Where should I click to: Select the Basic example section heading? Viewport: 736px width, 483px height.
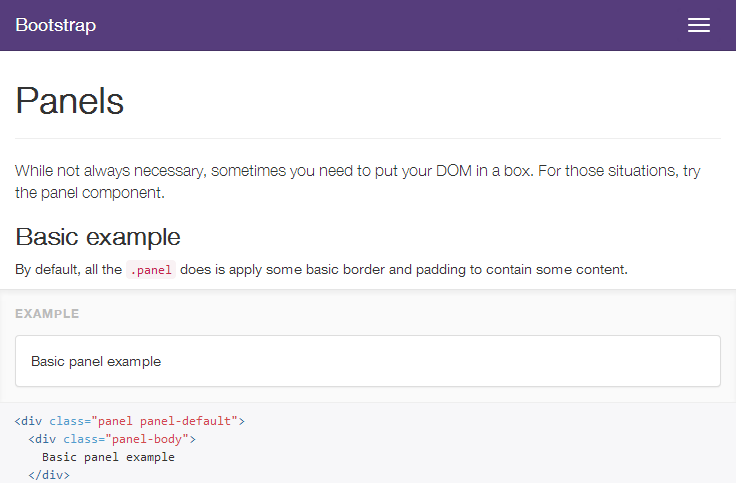tap(98, 237)
